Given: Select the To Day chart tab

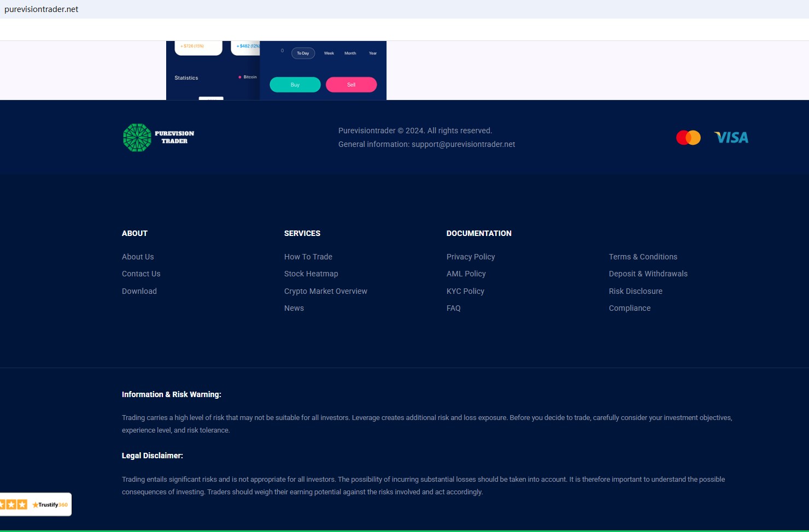Looking at the screenshot, I should pyautogui.click(x=303, y=54).
